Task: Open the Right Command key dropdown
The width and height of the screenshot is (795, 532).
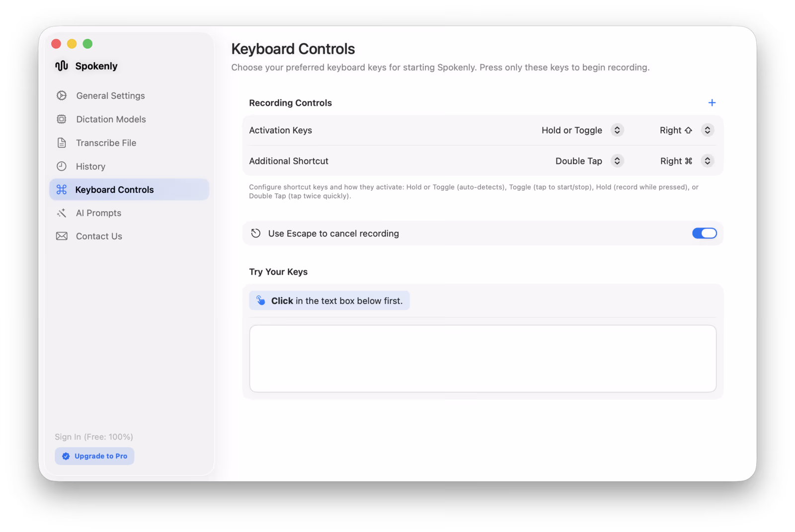Action: (708, 161)
